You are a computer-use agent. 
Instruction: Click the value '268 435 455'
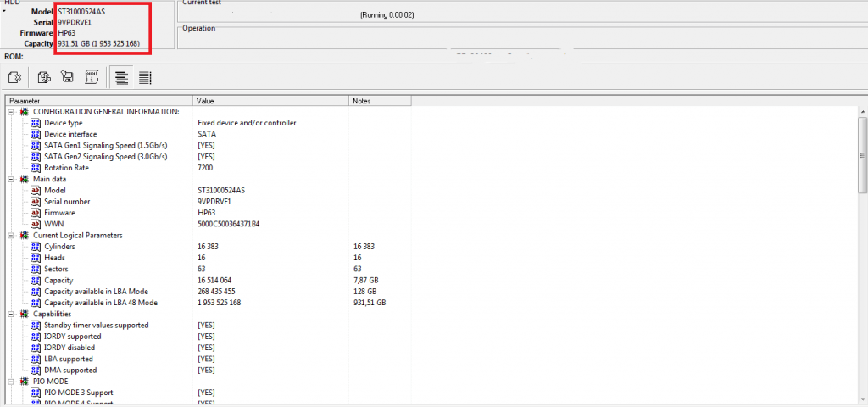[216, 292]
